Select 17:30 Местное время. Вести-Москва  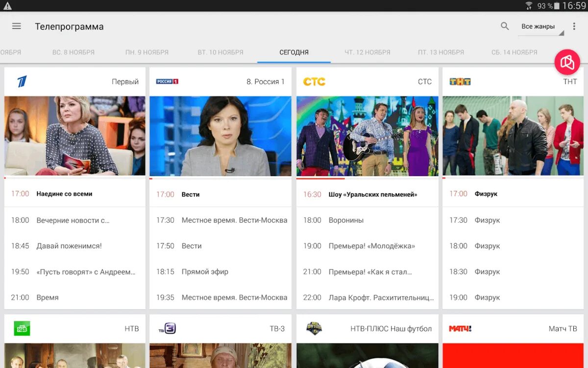pyautogui.click(x=220, y=220)
